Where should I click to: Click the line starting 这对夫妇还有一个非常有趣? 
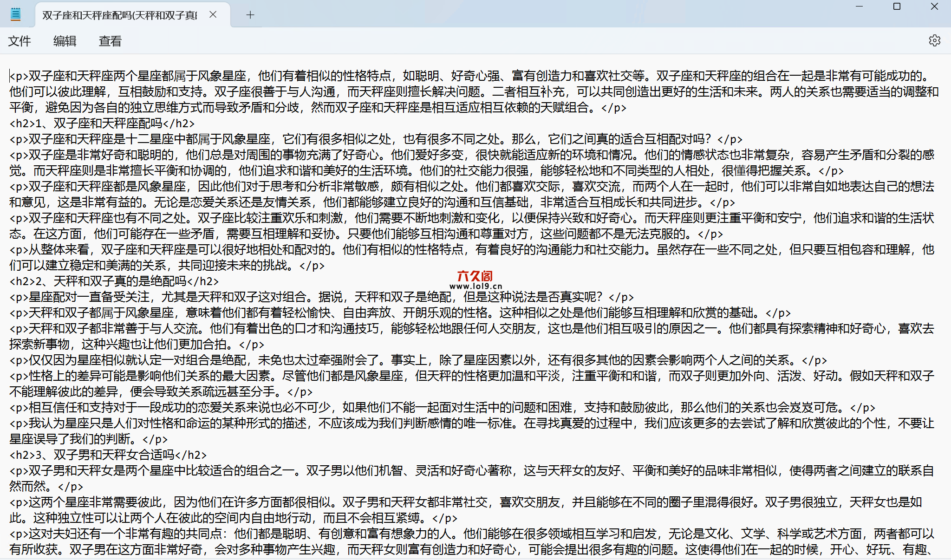coord(472,542)
